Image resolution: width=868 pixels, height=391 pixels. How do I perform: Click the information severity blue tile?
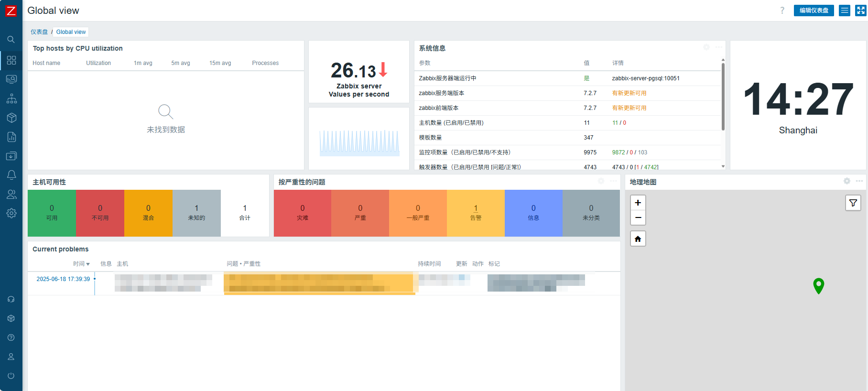point(533,213)
